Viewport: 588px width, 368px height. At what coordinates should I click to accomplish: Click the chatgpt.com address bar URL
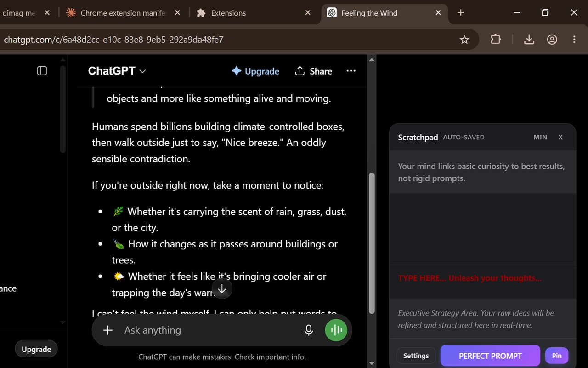pos(113,40)
